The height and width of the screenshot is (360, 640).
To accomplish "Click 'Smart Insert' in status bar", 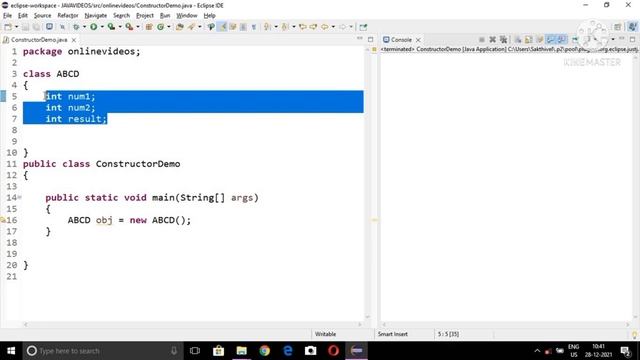I will [x=392, y=334].
